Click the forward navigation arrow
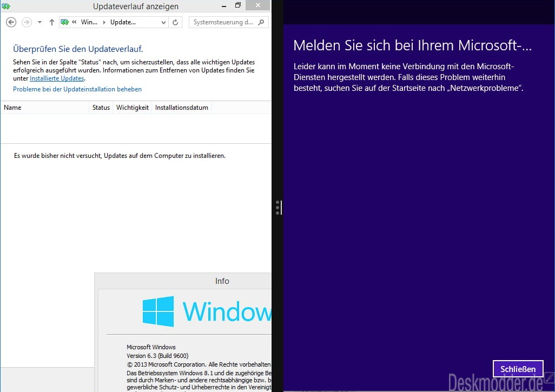 coord(27,22)
